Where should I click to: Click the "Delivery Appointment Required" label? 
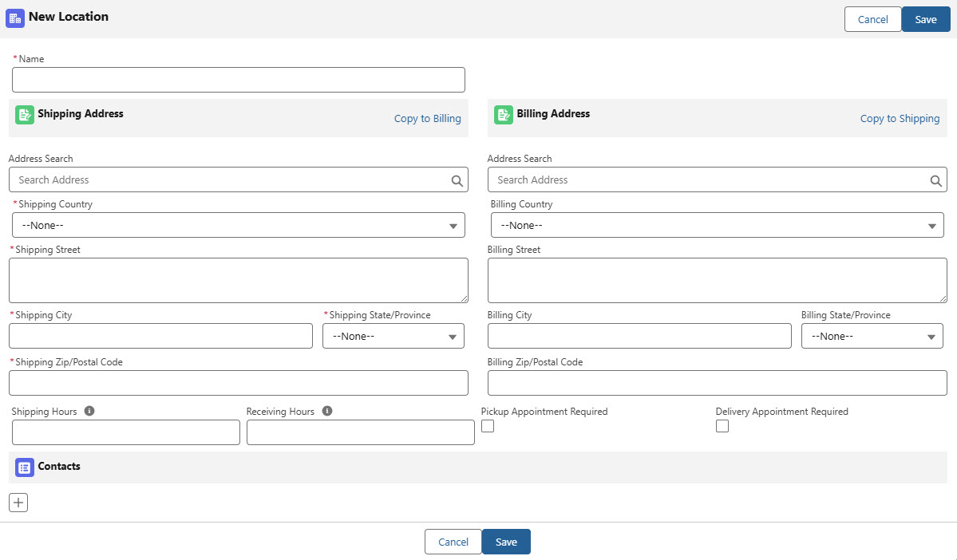pyautogui.click(x=782, y=411)
